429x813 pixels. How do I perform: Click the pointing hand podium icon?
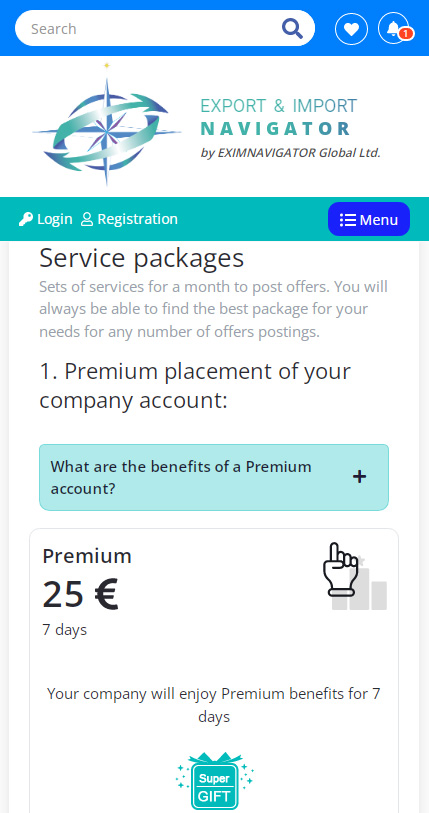[x=354, y=577]
